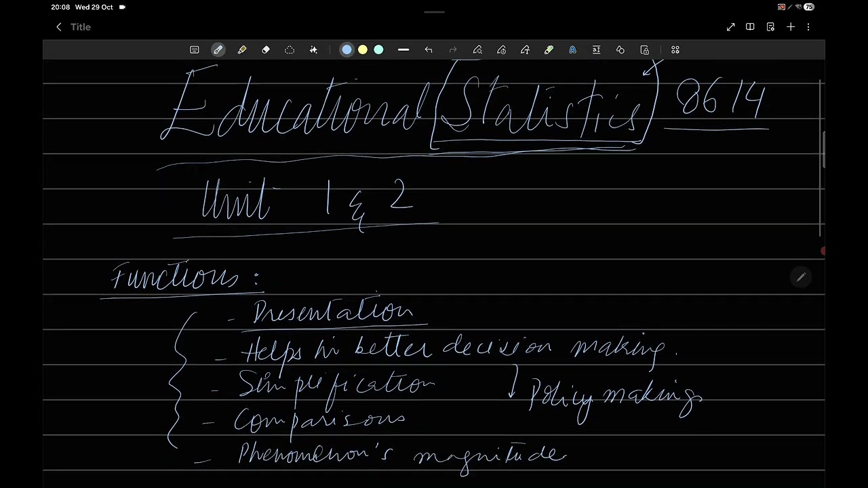Open page template settings icon
Viewport: 868px width, 488px height.
[x=770, y=27]
